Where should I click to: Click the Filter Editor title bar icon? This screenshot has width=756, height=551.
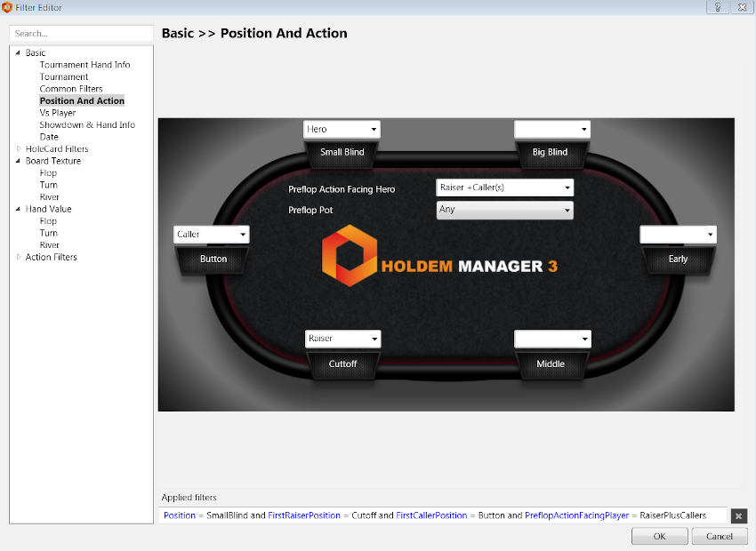click(7, 7)
